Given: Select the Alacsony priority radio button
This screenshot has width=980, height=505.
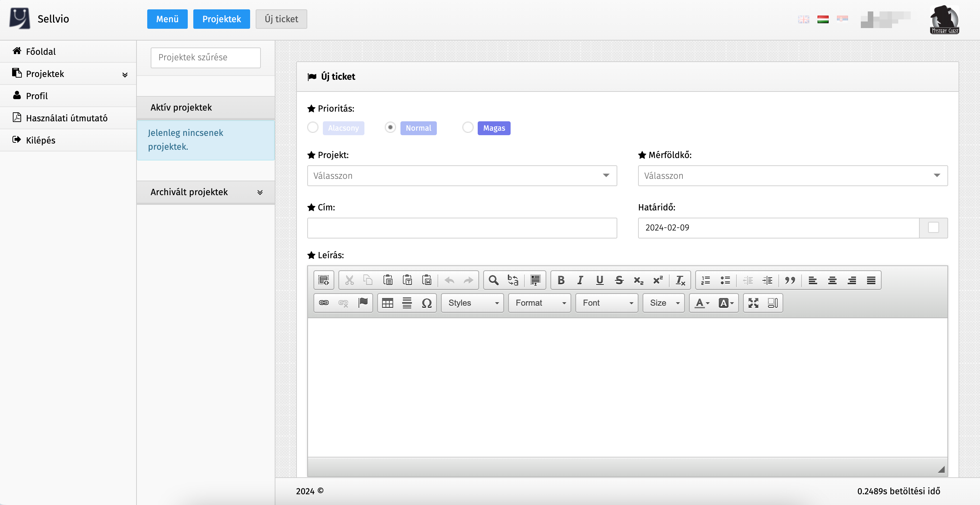Looking at the screenshot, I should pyautogui.click(x=313, y=128).
